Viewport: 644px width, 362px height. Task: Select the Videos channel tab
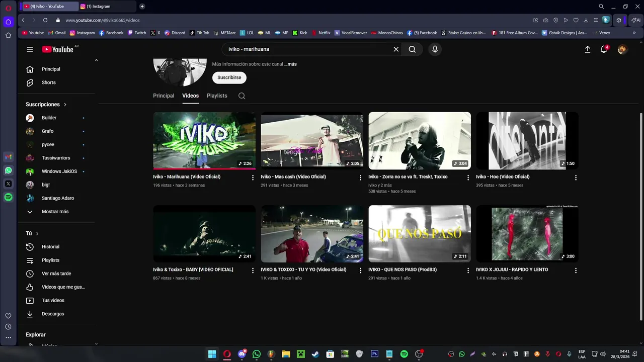[190, 96]
